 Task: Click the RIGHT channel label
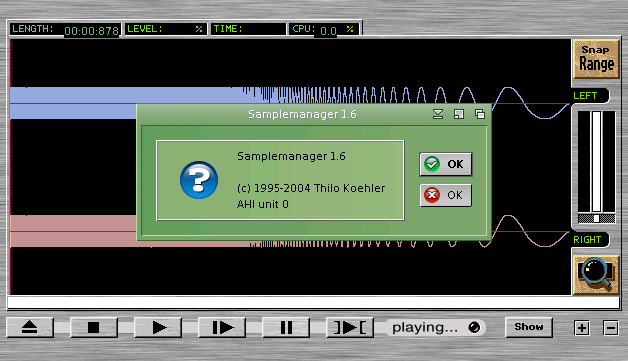click(x=587, y=240)
